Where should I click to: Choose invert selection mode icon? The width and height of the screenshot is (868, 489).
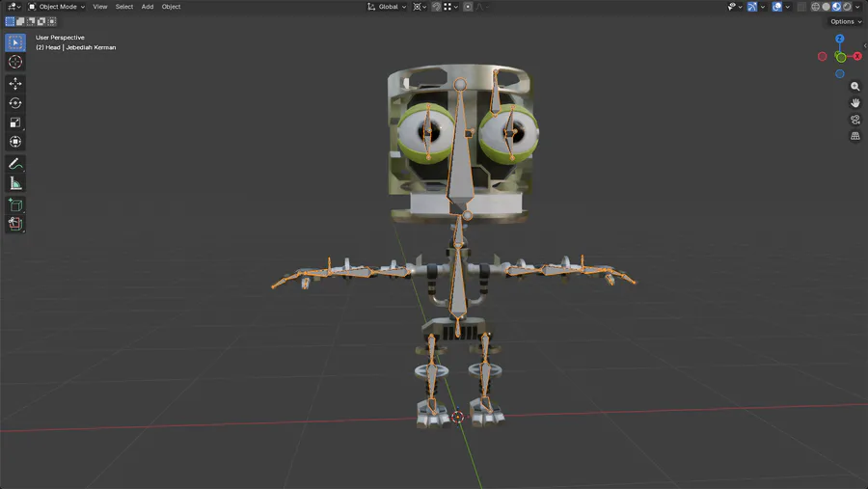41,21
